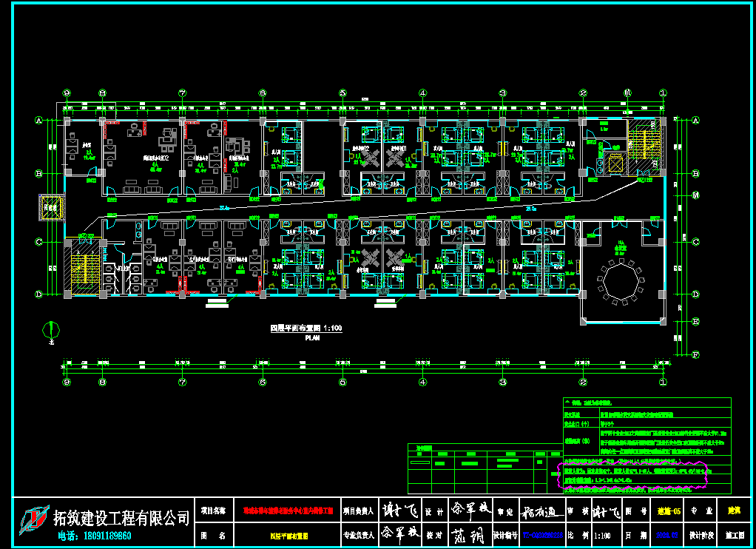Click the grid axis bubble 9 at top-left
Viewport: 756px width, 549px height.
click(67, 92)
